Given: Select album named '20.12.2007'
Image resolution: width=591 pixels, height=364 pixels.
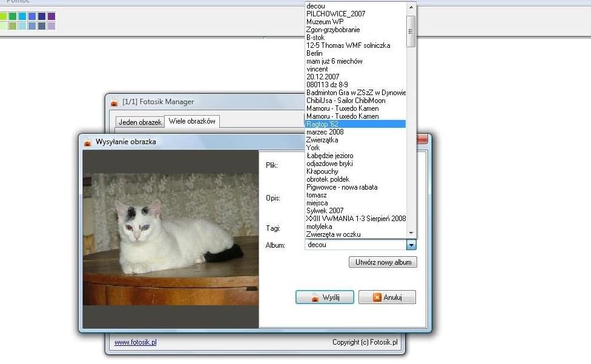Looking at the screenshot, I should tap(355, 77).
